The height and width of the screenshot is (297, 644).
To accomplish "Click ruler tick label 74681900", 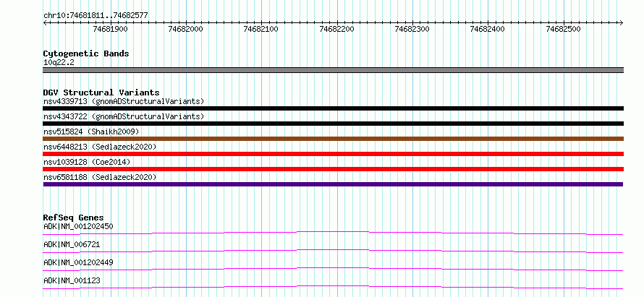I will pyautogui.click(x=111, y=29).
